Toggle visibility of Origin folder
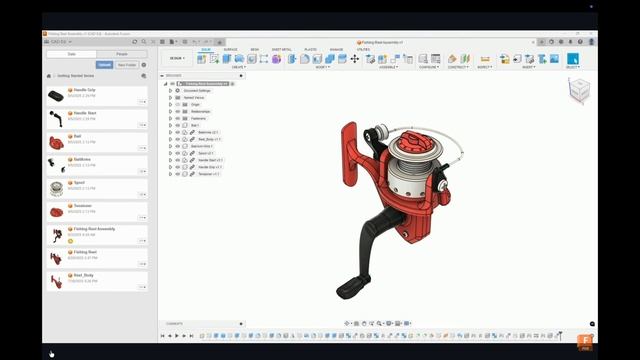Image resolution: width=640 pixels, height=360 pixels. click(x=178, y=104)
